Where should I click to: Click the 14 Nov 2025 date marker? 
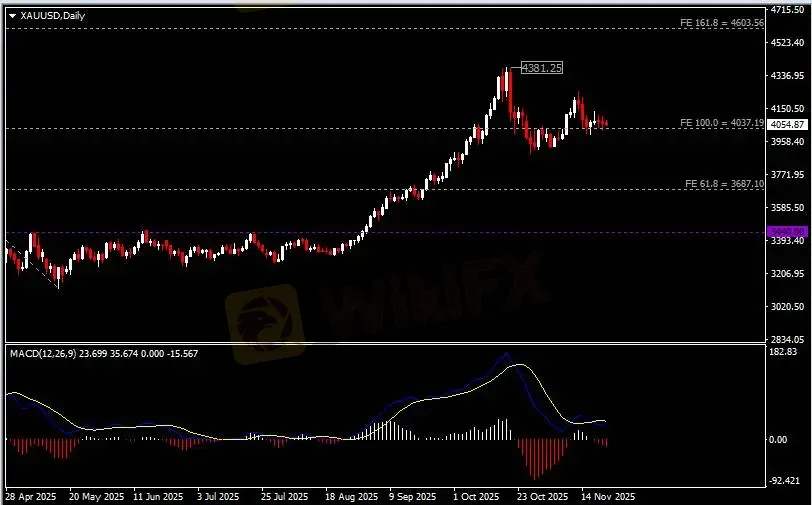(x=606, y=496)
